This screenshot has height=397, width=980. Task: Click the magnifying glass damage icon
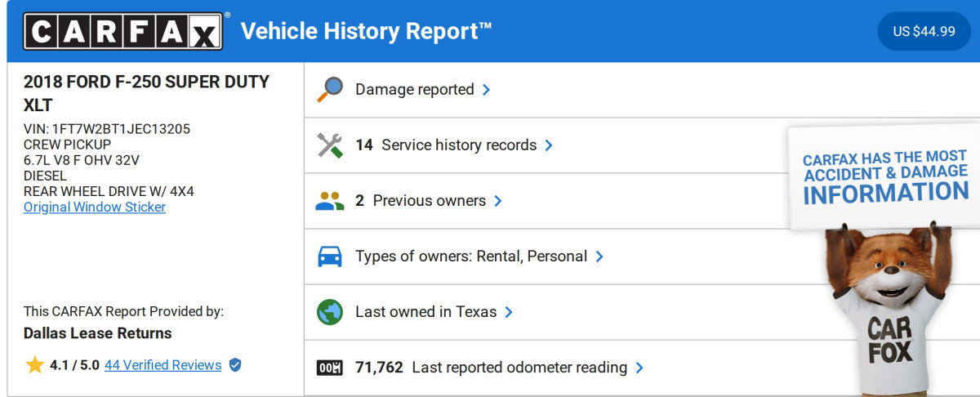pyautogui.click(x=330, y=90)
